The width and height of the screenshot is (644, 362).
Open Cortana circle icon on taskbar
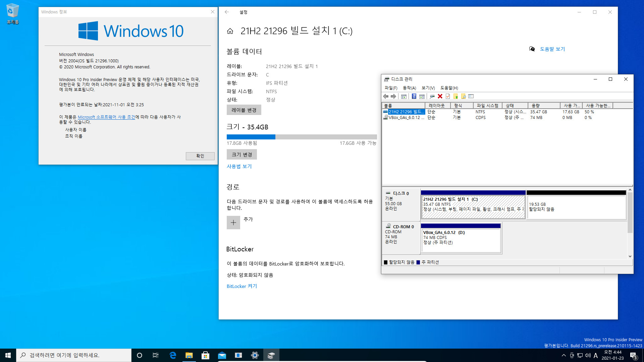click(140, 355)
